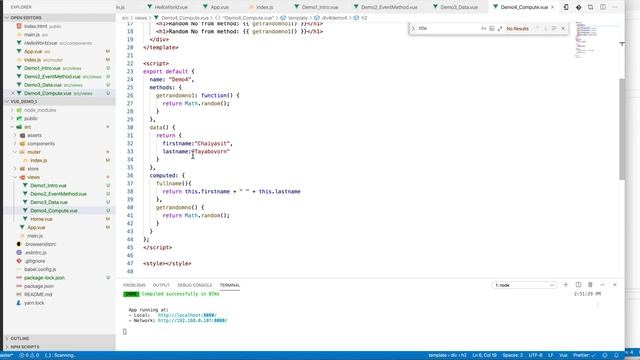Switch to the OUTPUT panel tab
The image size is (640, 360).
coord(161,285)
